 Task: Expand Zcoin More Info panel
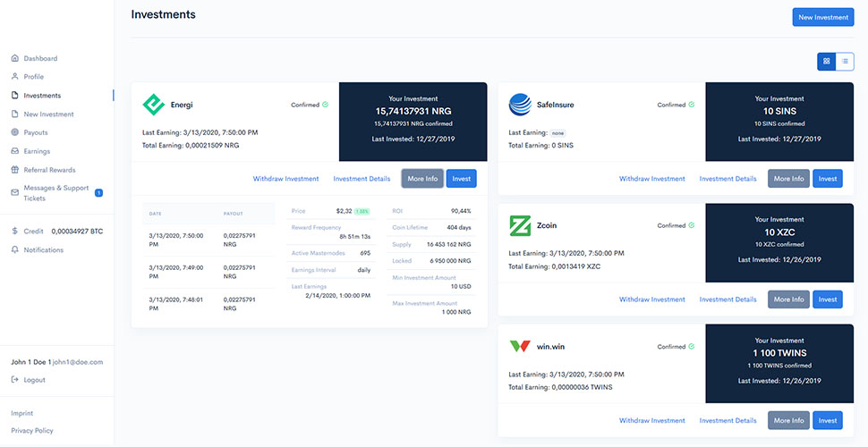[788, 299]
